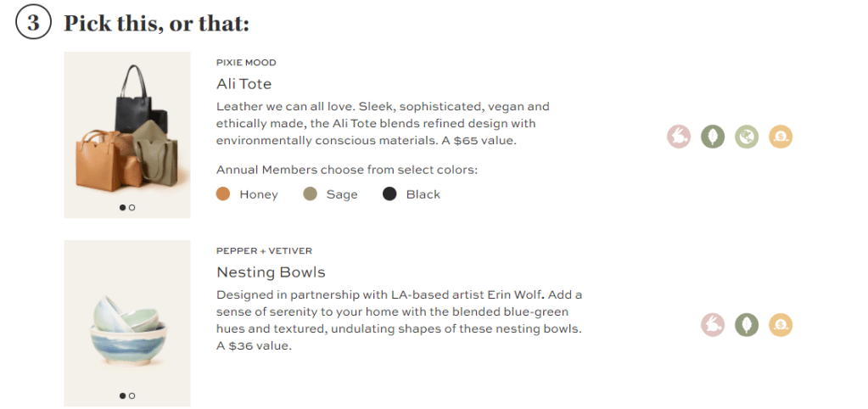Click the globe icon for Ali Tote
This screenshot has height=409, width=868.
pyautogui.click(x=747, y=136)
